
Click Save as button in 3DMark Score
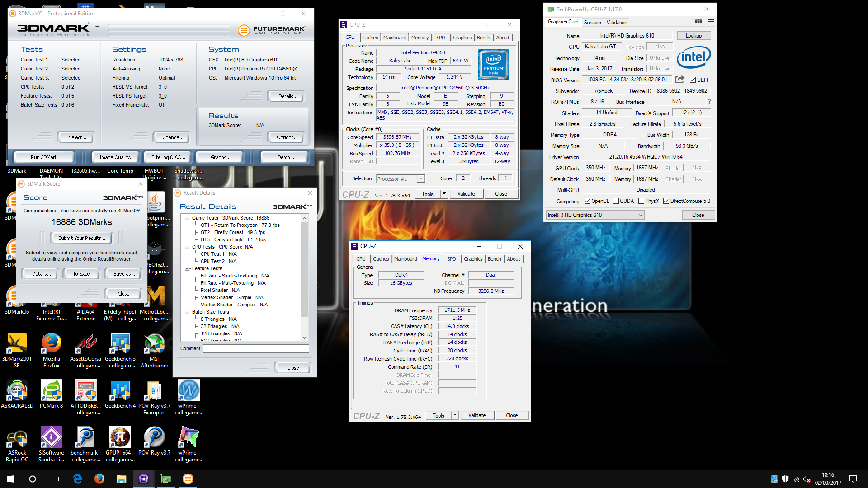point(124,274)
